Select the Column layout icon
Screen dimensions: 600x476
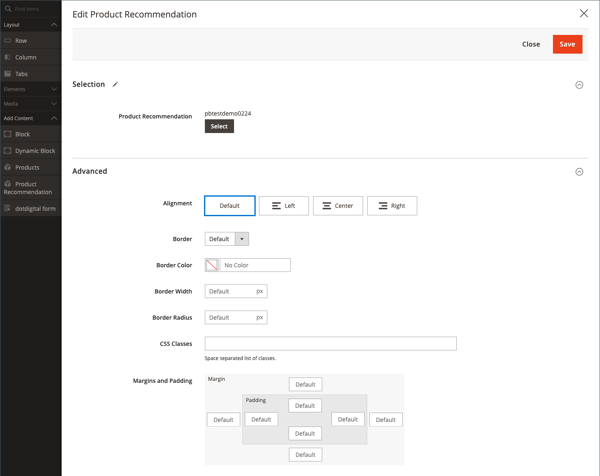[x=7, y=57]
